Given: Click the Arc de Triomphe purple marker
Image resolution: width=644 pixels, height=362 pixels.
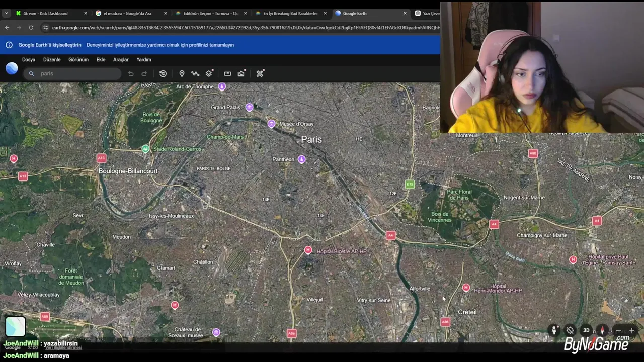Looking at the screenshot, I should click(222, 86).
